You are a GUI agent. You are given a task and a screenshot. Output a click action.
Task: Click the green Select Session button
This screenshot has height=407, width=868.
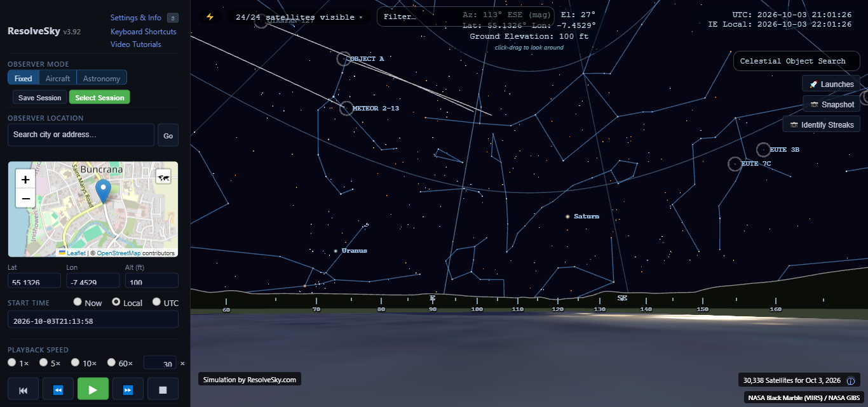tap(100, 98)
